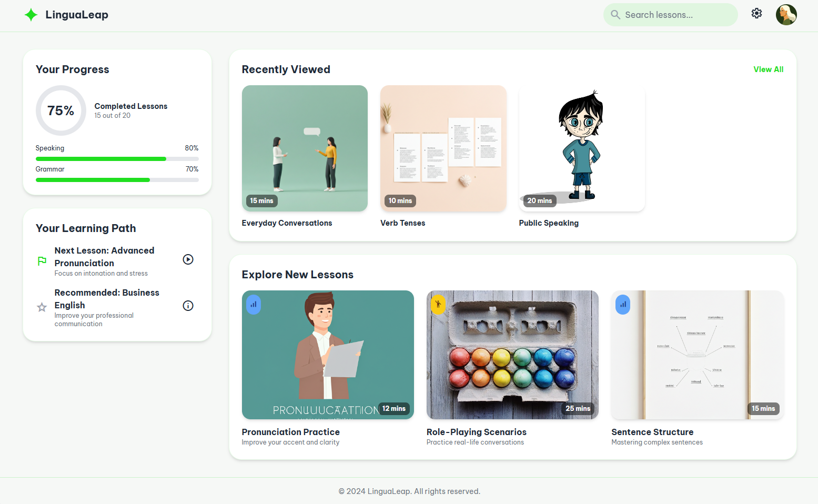Open the Role-Playing Scenarios thumbnail

tap(512, 355)
